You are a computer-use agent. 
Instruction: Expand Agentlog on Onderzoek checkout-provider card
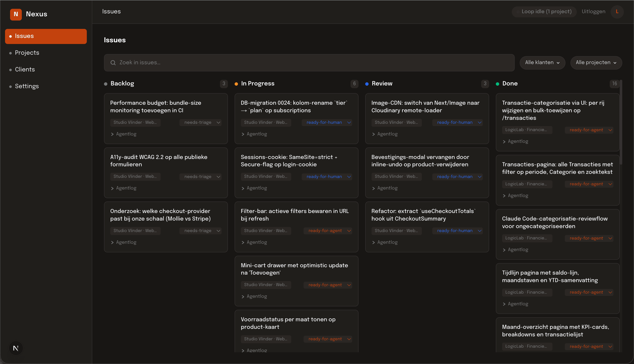tap(124, 242)
